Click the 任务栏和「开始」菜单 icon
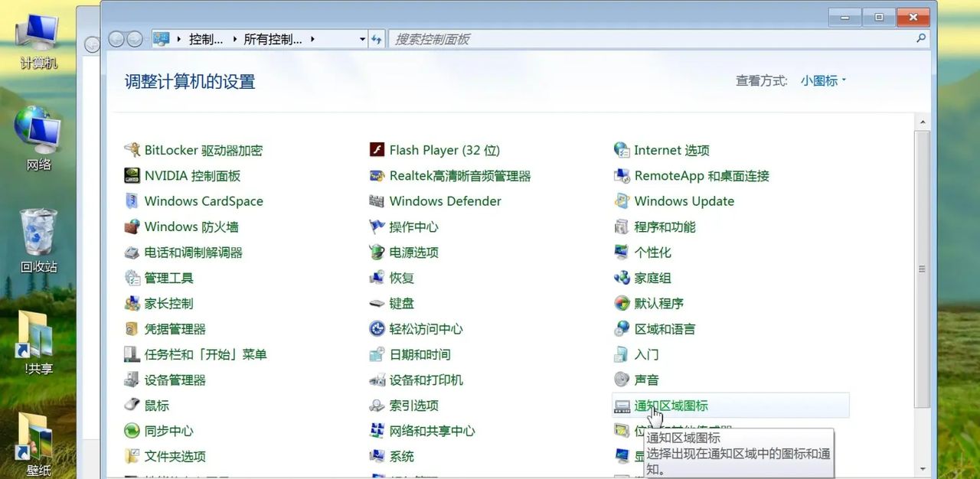This screenshot has height=479, width=980. coord(132,354)
